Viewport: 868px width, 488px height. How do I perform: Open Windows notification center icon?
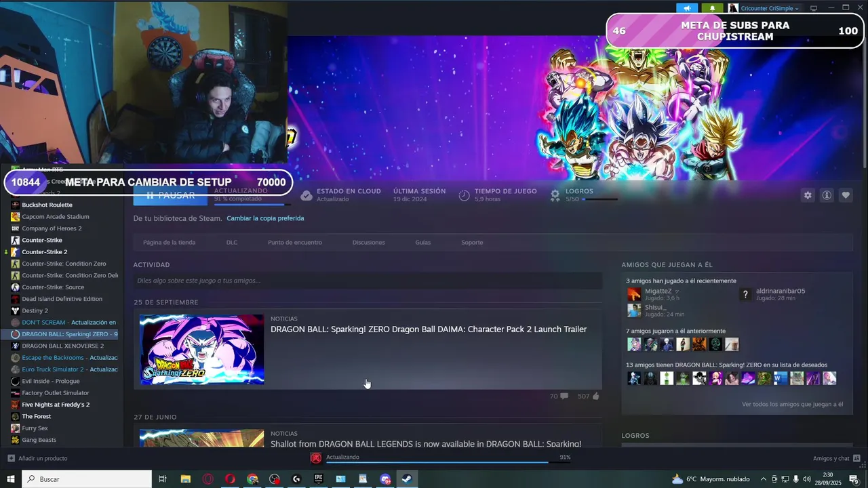coord(854,479)
